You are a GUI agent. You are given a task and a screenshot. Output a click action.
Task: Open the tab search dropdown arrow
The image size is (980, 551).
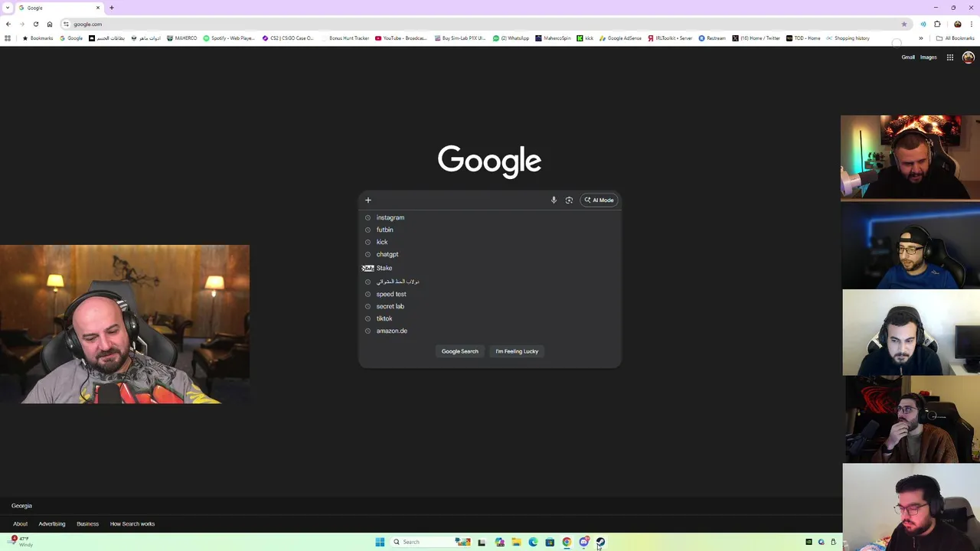click(8, 8)
